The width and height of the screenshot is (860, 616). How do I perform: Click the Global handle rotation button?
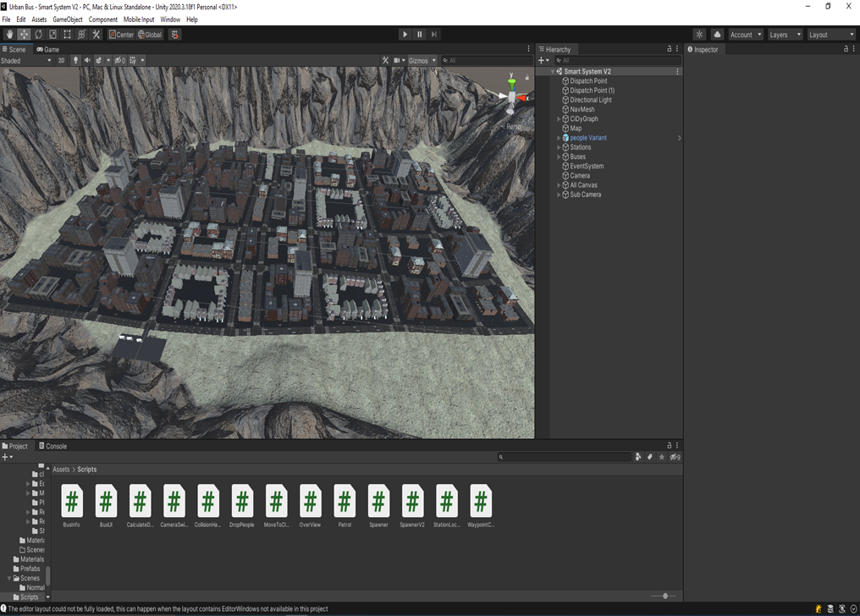click(150, 35)
